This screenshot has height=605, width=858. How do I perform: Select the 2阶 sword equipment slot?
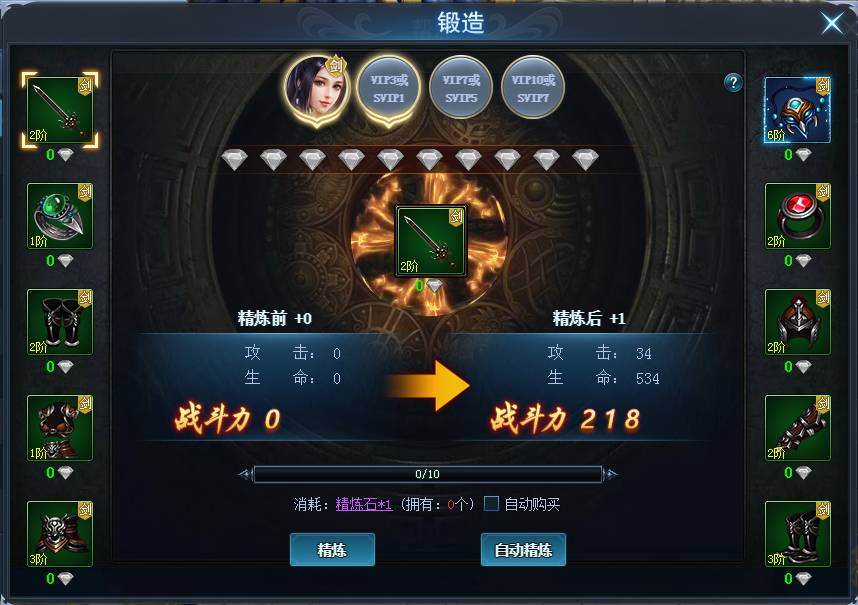coord(60,110)
